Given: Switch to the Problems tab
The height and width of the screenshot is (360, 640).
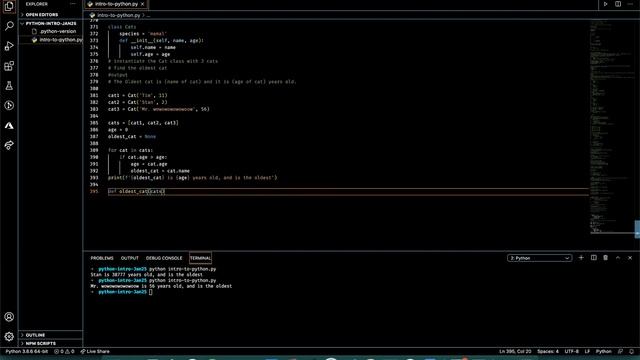Looking at the screenshot, I should tap(102, 258).
